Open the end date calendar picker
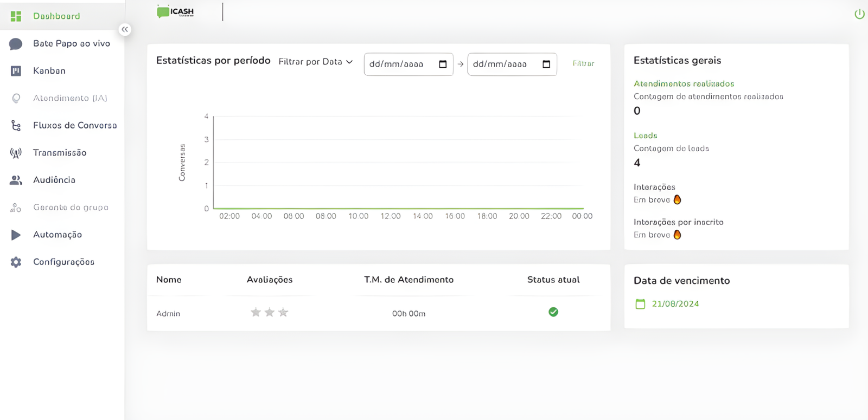The image size is (868, 420). pyautogui.click(x=546, y=64)
